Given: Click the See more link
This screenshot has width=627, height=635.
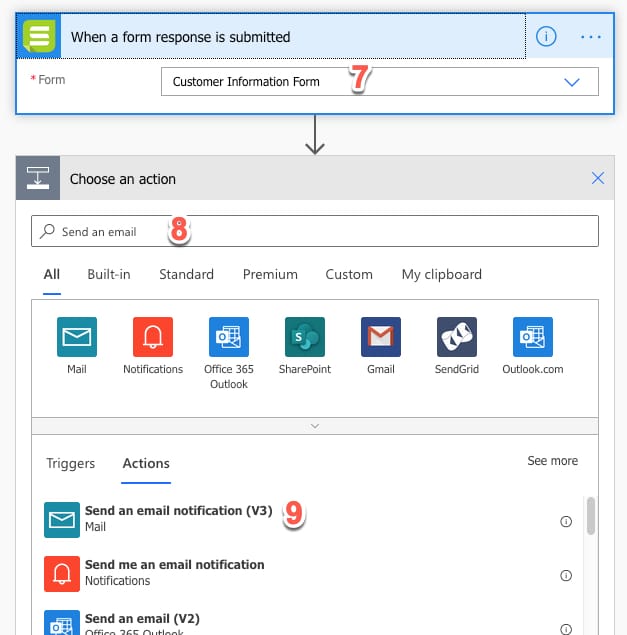Looking at the screenshot, I should (x=552, y=461).
